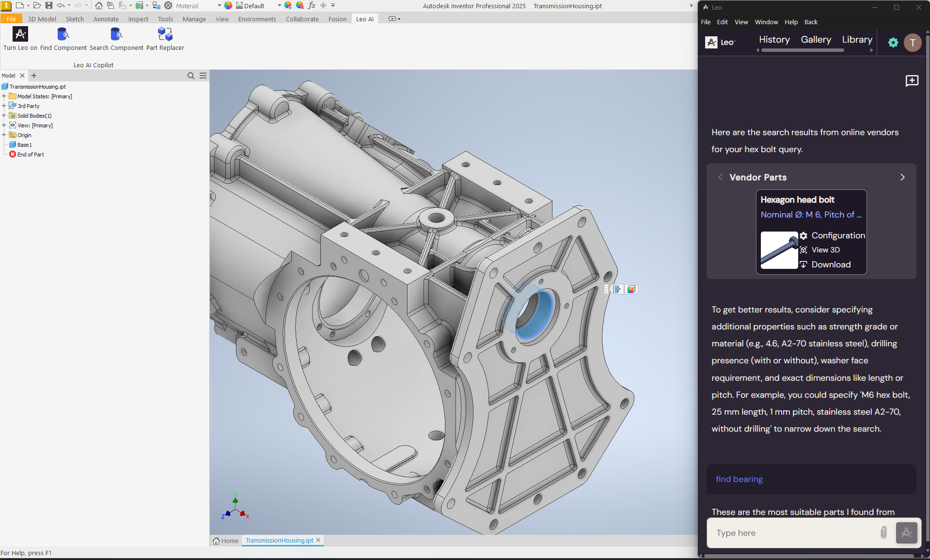Image resolution: width=930 pixels, height=560 pixels.
Task: Launch the Search Component tool
Action: click(116, 34)
